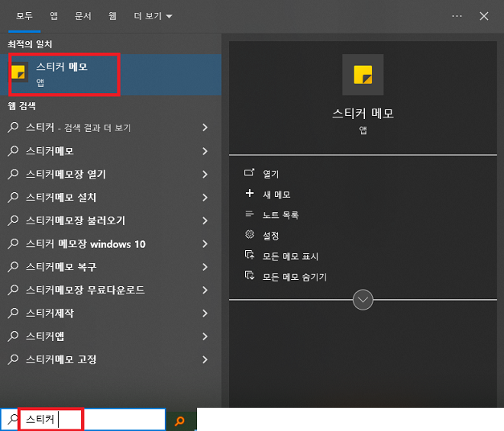Choose 스티커 메모장 windows 10 suggestion
The image size is (504, 431).
pyautogui.click(x=85, y=244)
